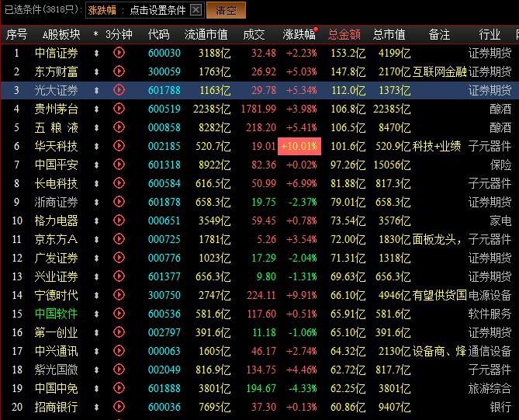Click the 3-minute play icon for 中兴通讯
The image size is (519, 420).
point(119,351)
